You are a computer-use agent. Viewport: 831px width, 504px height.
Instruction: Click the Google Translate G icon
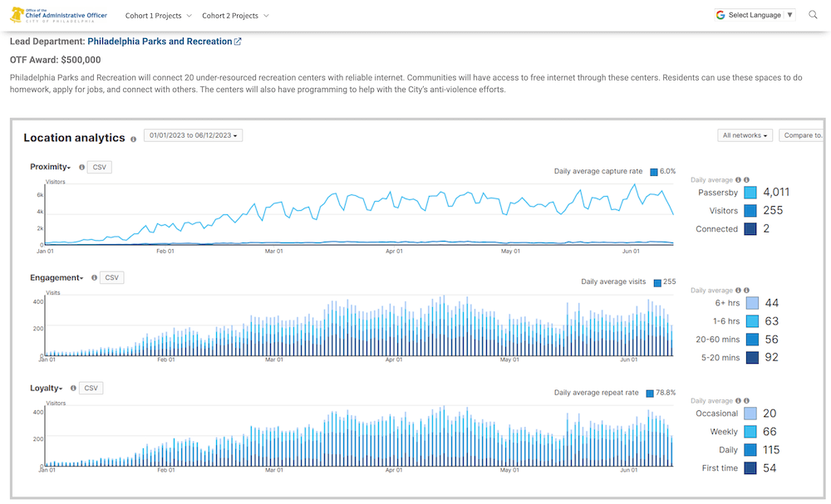(720, 15)
